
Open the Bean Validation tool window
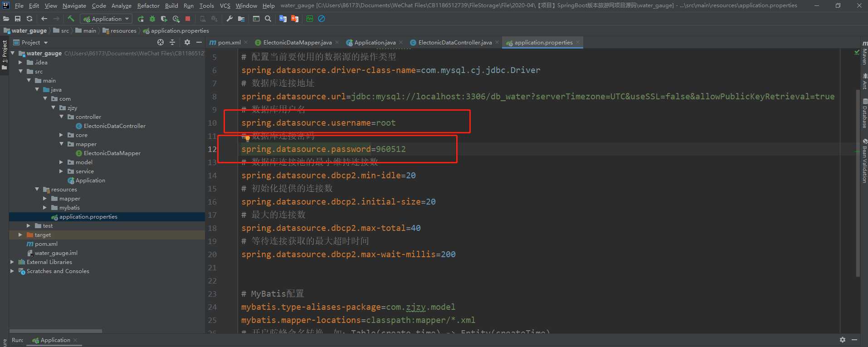[864, 161]
